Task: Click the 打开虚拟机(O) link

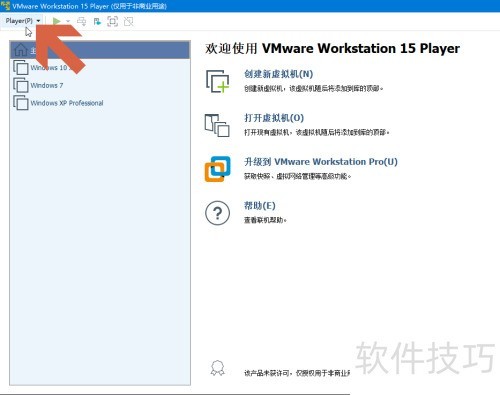Action: 274,118
